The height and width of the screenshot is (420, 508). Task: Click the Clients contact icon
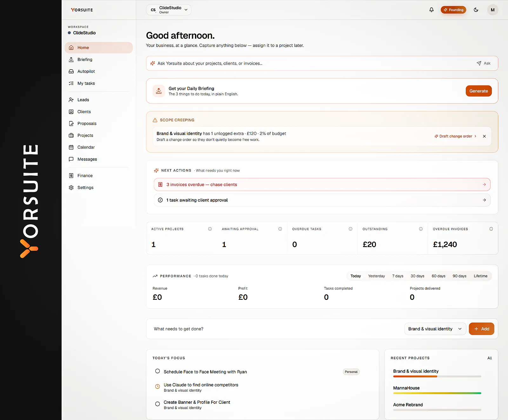(71, 112)
